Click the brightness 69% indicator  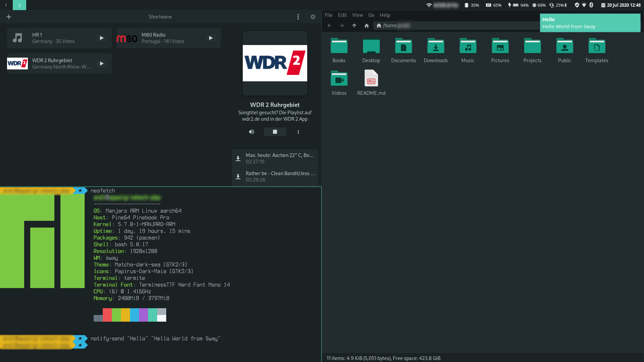pyautogui.click(x=539, y=5)
